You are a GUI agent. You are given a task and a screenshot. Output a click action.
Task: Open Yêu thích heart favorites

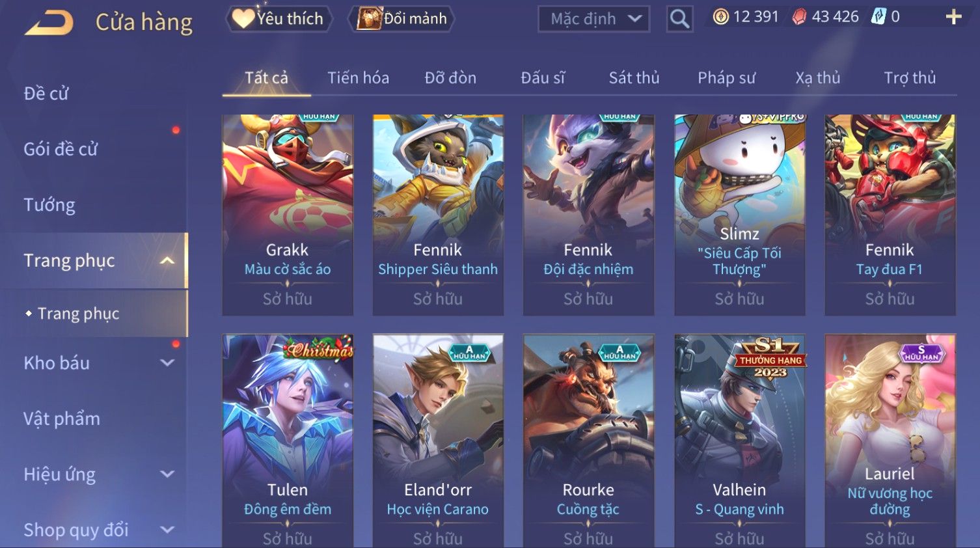(279, 18)
